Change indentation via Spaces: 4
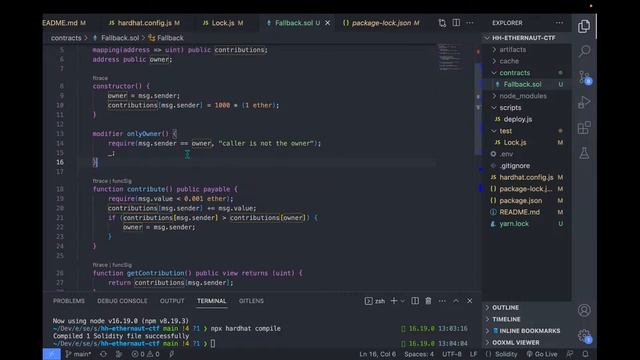 (419, 354)
